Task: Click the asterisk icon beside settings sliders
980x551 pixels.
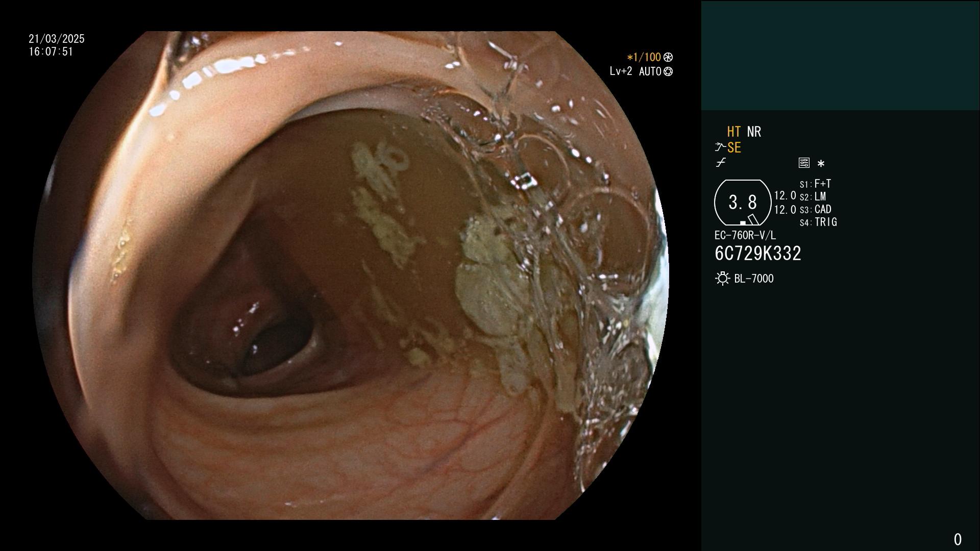Action: pyautogui.click(x=821, y=164)
